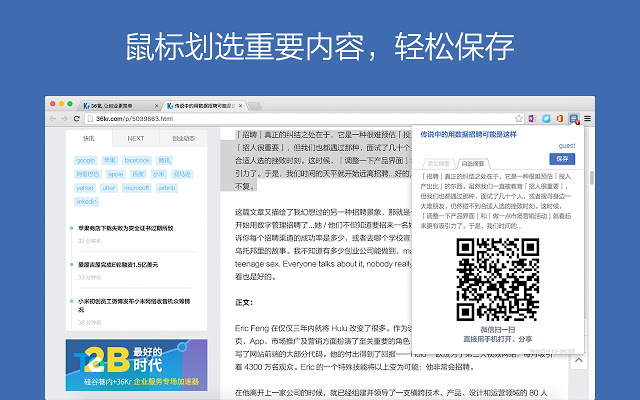This screenshot has height=400, width=640.
Task: Close the second active browser tab
Action: [x=240, y=106]
